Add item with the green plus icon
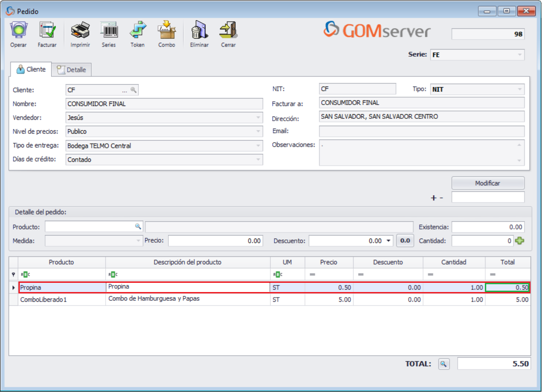The width and height of the screenshot is (542, 392). 520,240
